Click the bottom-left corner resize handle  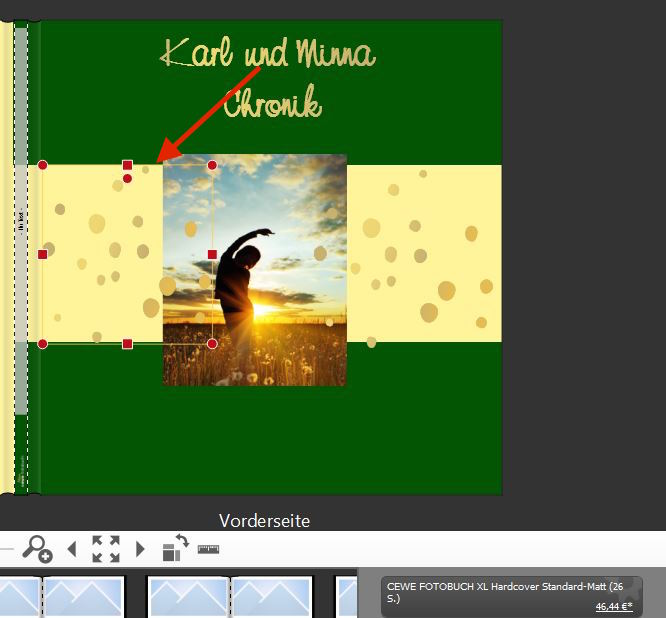pyautogui.click(x=42, y=344)
